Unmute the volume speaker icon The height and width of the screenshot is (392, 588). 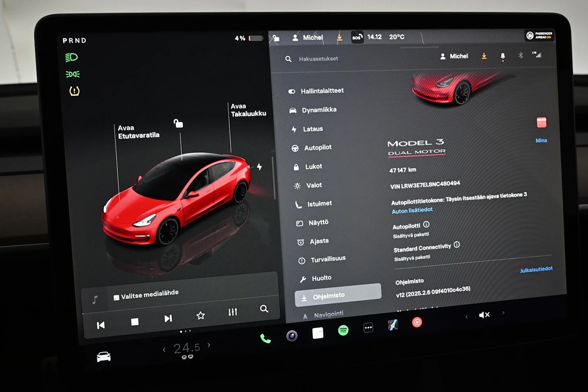(484, 315)
